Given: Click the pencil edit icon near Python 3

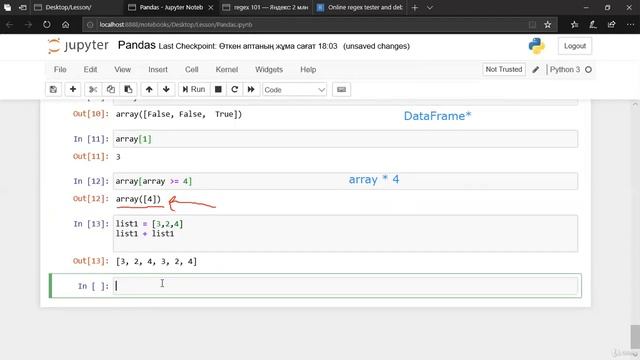Looking at the screenshot, I should [x=536, y=70].
